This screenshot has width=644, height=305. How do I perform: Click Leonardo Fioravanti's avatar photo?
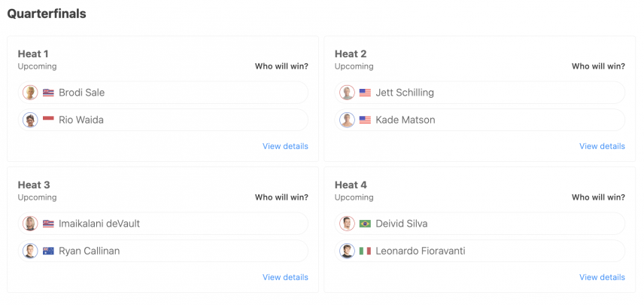click(348, 251)
